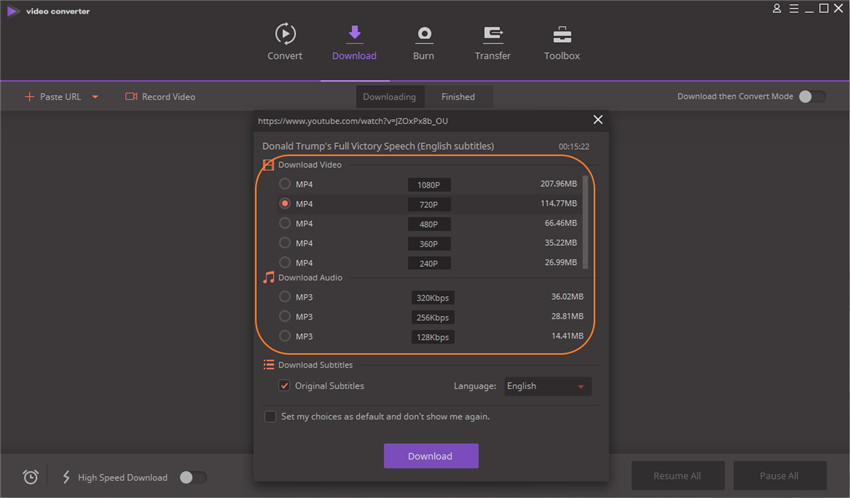Click the 128Kbps bitrate badge
The image size is (850, 498).
point(433,337)
